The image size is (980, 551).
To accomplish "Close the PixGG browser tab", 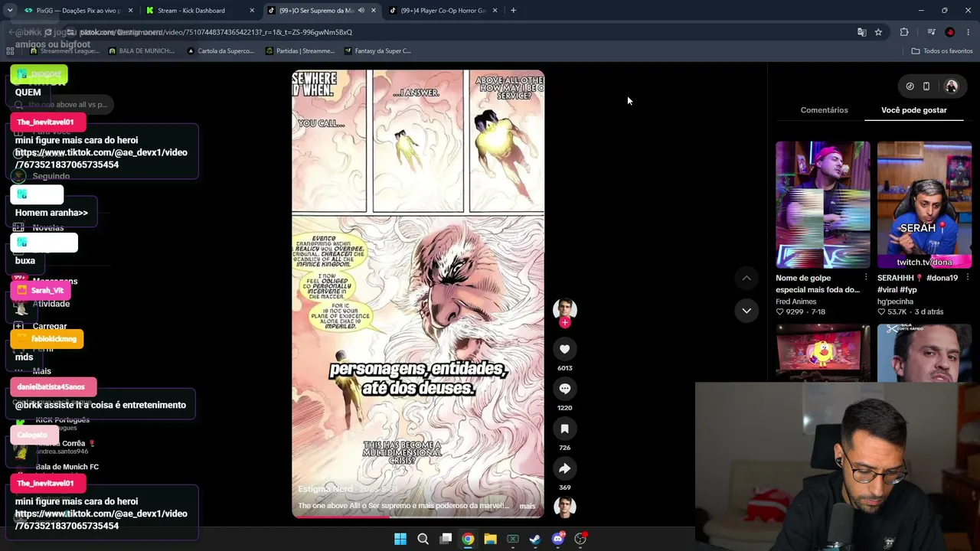I will pyautogui.click(x=130, y=11).
